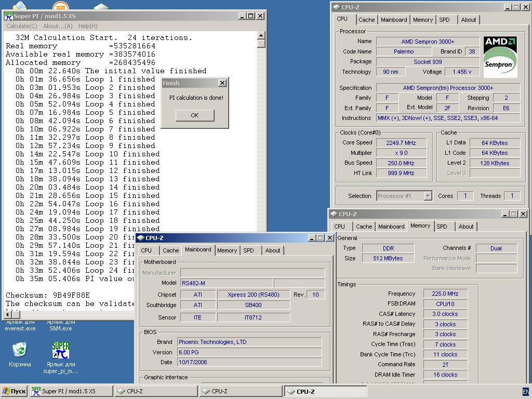Open the Processor #1 selection dropdown
Screen dimensions: 532x399
[404, 196]
